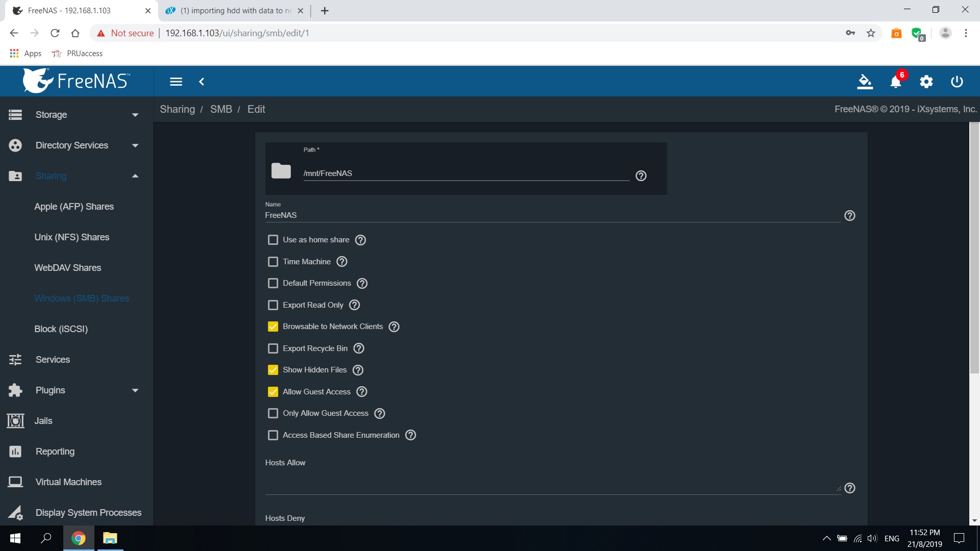This screenshot has width=980, height=551.
Task: Open the PRUaccess bookmark
Action: tap(78, 54)
